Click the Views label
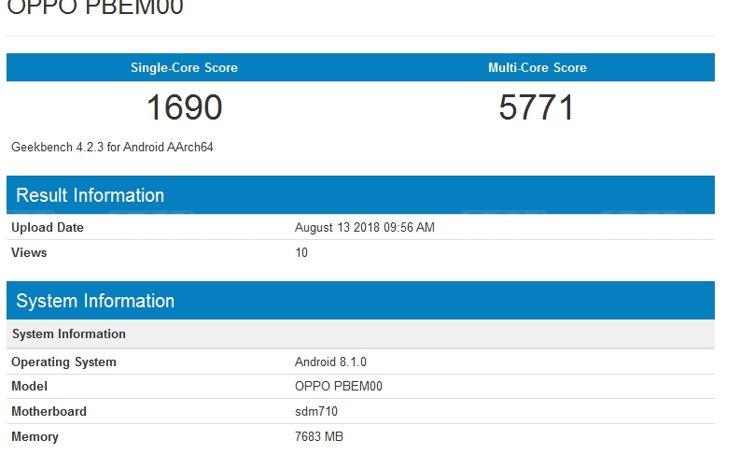740x454 pixels. coord(29,252)
